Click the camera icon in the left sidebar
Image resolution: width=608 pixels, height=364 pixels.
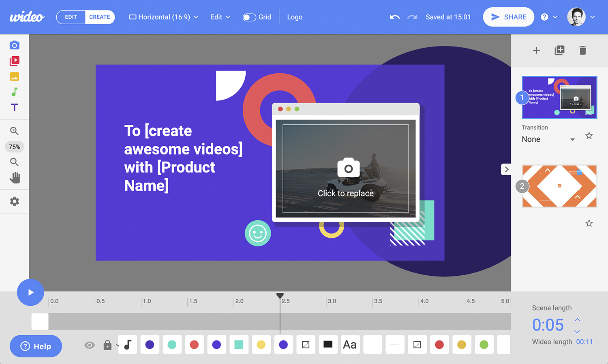tap(15, 45)
